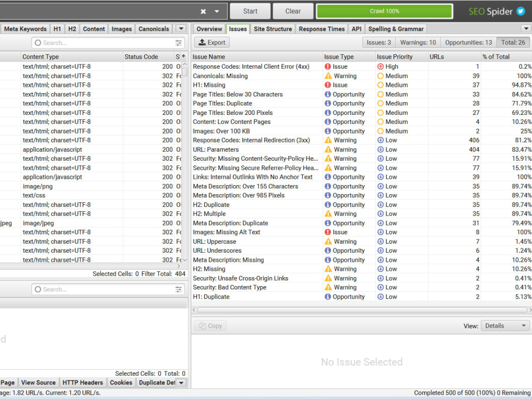Viewport: 532px width, 399px height.
Task: Click the red issue icon for H1: Missing
Action: 328,85
